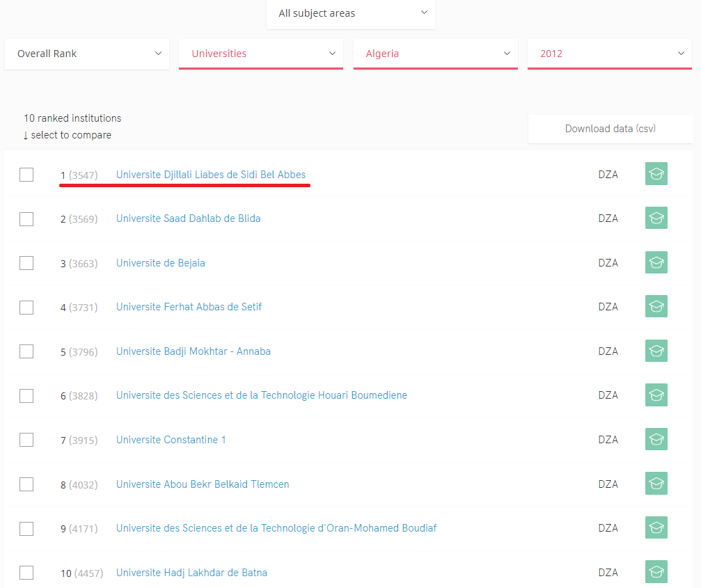701x588 pixels.
Task: Open Universite Saad Dahlab de Blida link
Action: [x=188, y=218]
